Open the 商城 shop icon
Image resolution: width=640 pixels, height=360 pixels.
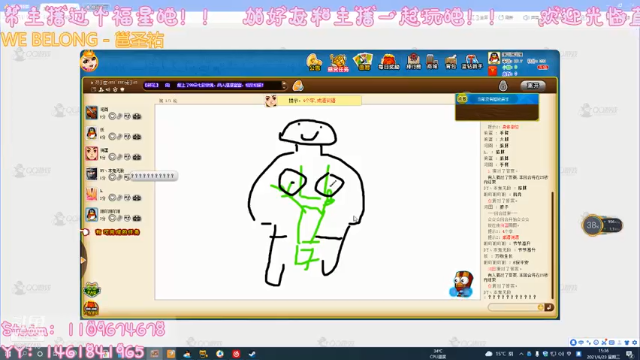pyautogui.click(x=432, y=62)
